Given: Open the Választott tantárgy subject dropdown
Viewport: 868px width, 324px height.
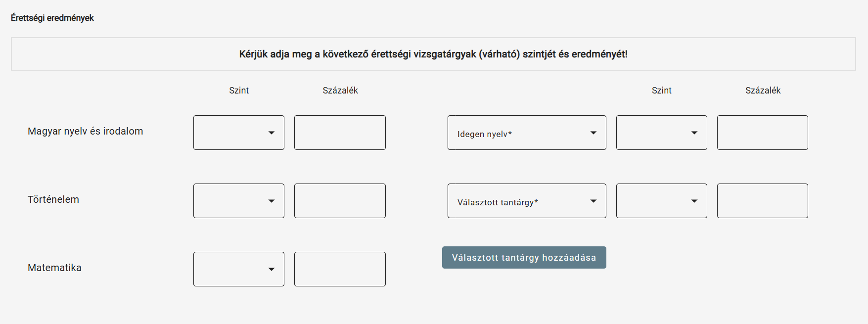Looking at the screenshot, I should [527, 201].
